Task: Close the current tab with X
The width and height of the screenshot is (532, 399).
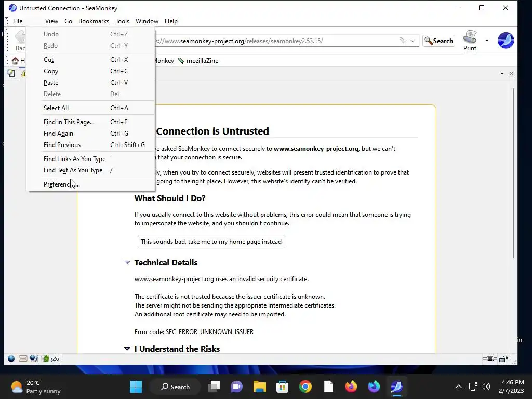Action: (x=511, y=74)
